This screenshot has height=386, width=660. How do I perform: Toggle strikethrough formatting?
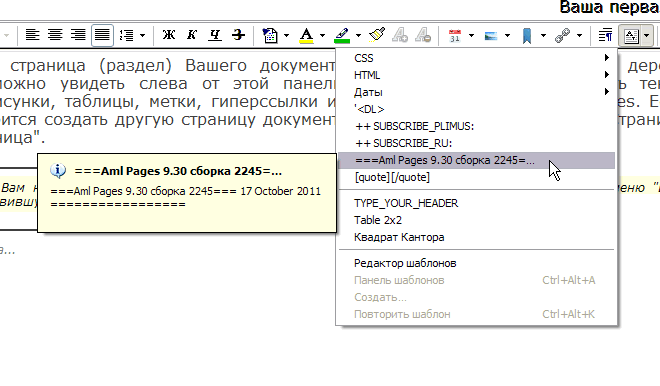[239, 35]
